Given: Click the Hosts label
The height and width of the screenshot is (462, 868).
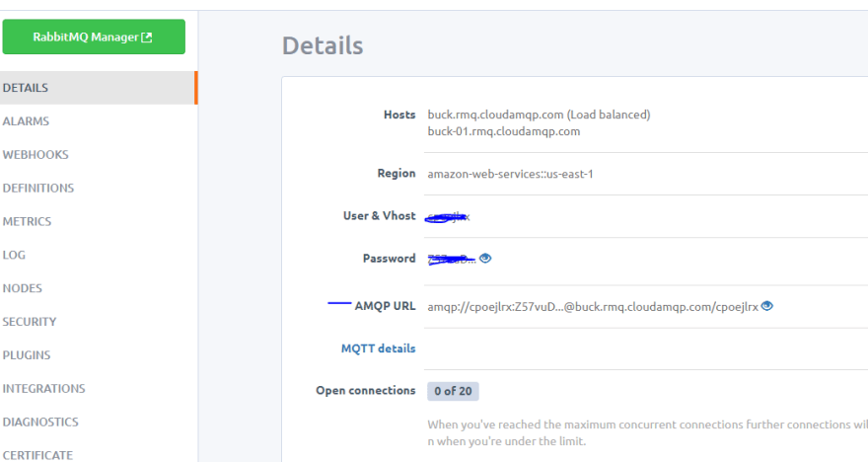Looking at the screenshot, I should coord(399,115).
